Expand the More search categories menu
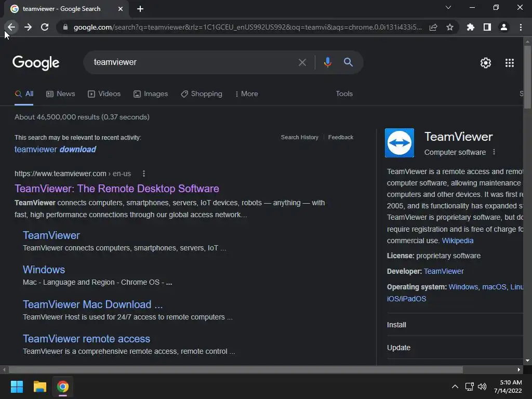Image resolution: width=532 pixels, height=399 pixels. click(247, 94)
